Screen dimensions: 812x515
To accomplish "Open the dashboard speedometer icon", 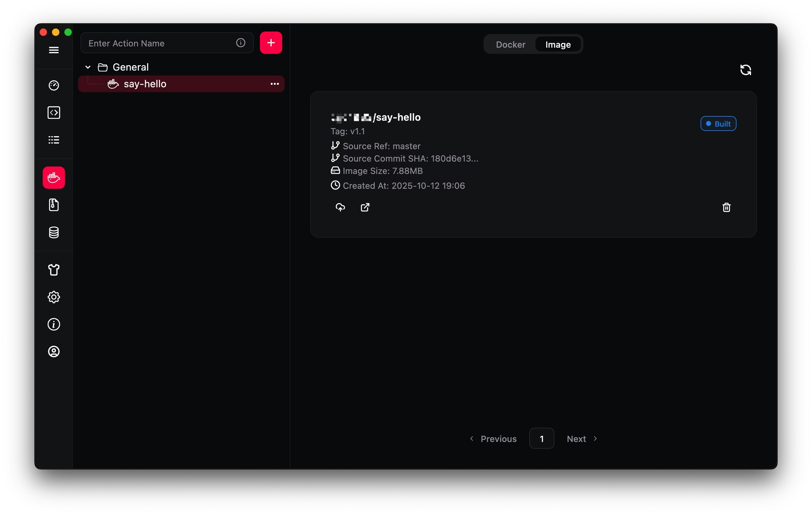I will (x=54, y=85).
